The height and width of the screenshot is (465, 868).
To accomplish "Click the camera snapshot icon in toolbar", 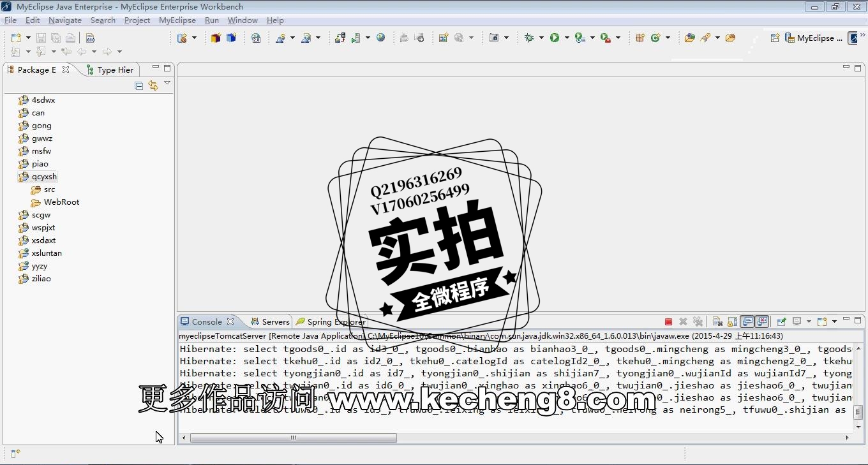I will click(x=494, y=38).
